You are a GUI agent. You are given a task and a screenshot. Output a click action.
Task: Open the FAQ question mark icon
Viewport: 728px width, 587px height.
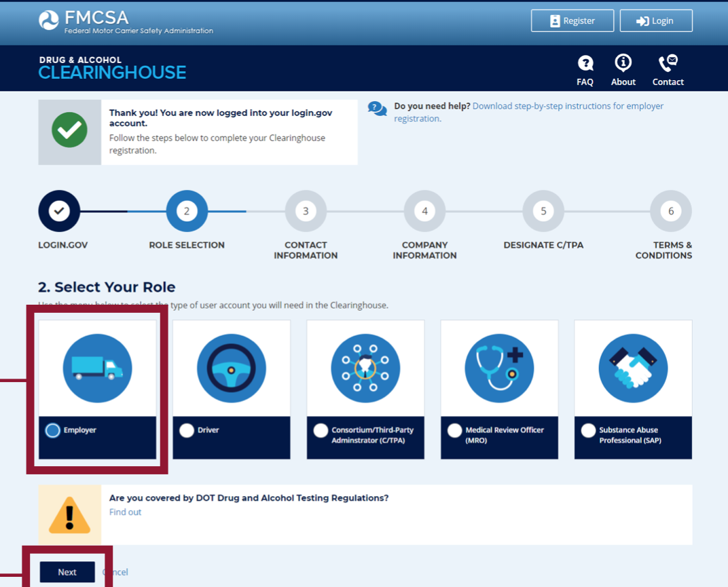[x=585, y=62]
